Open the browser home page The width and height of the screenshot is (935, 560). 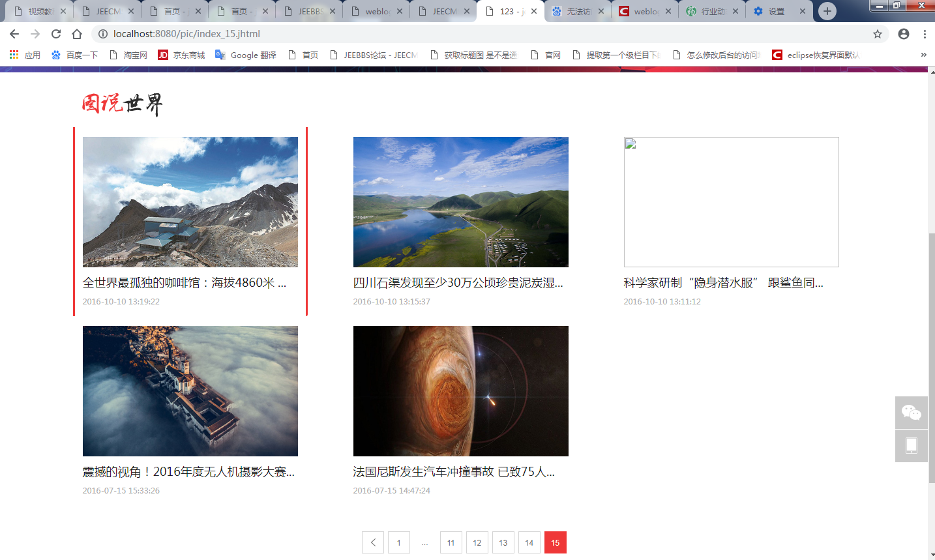point(77,34)
